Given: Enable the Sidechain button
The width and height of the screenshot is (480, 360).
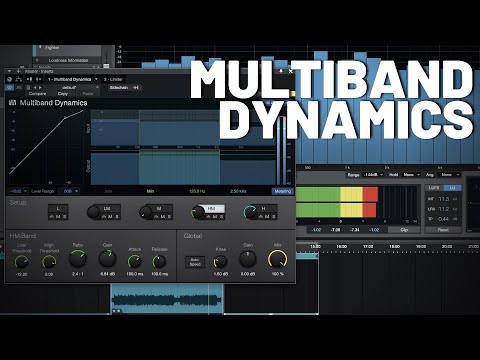Looking at the screenshot, I should click(x=119, y=88).
